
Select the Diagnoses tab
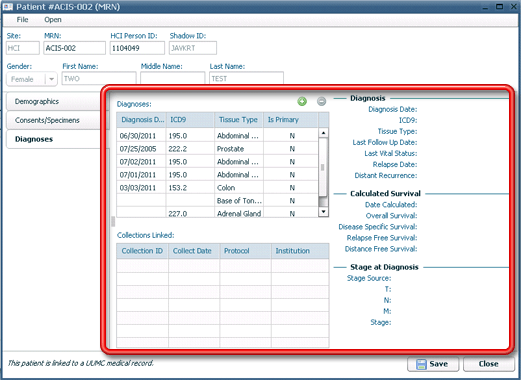tap(53, 139)
